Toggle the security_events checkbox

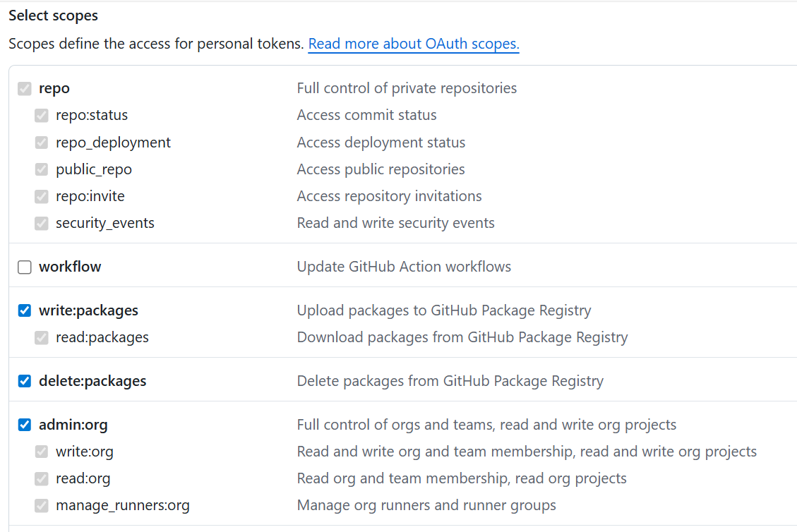(42, 223)
